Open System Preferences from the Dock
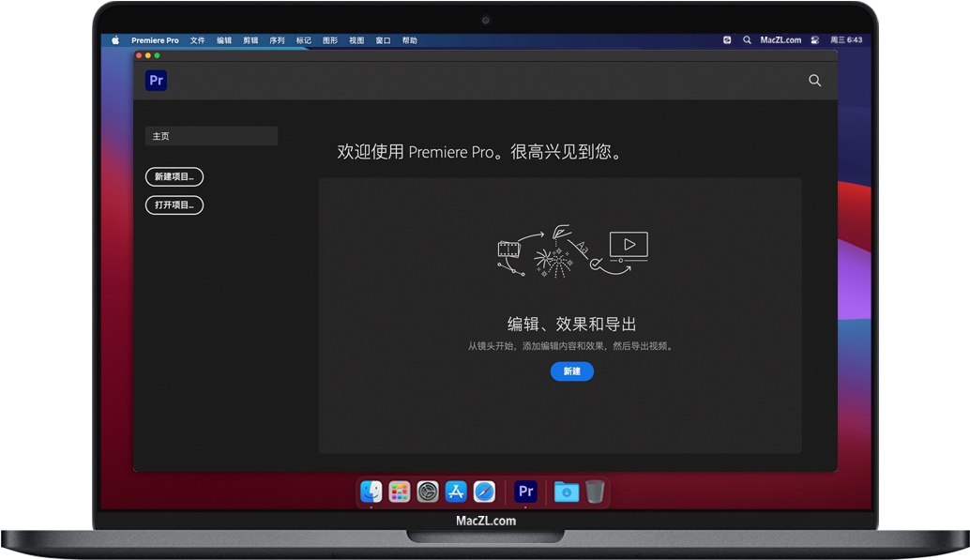 click(x=428, y=492)
